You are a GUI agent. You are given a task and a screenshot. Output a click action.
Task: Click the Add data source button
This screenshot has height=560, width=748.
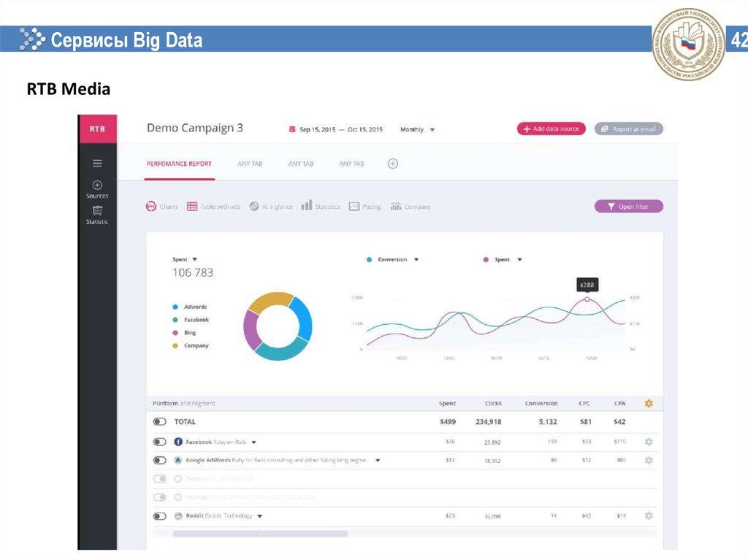point(551,129)
